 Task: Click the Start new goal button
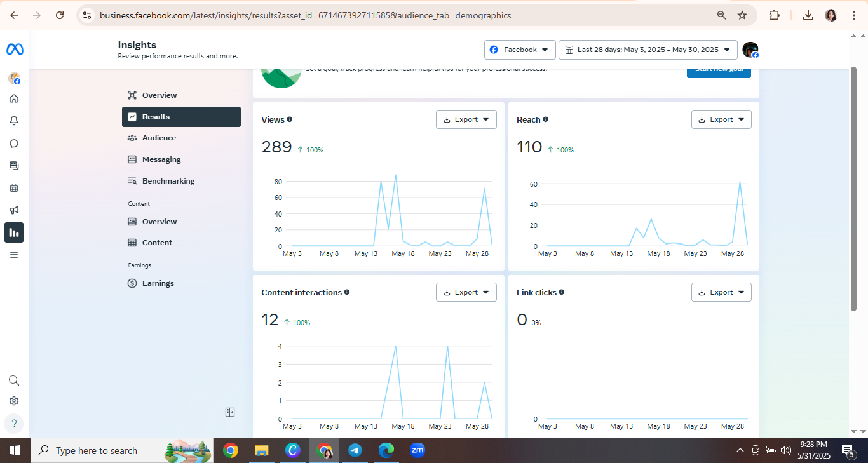[x=719, y=72]
